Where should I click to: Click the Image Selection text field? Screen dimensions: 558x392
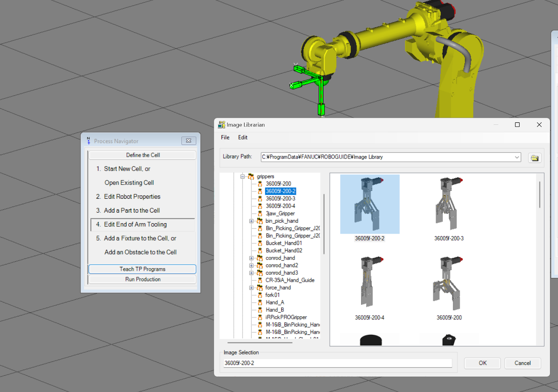338,363
